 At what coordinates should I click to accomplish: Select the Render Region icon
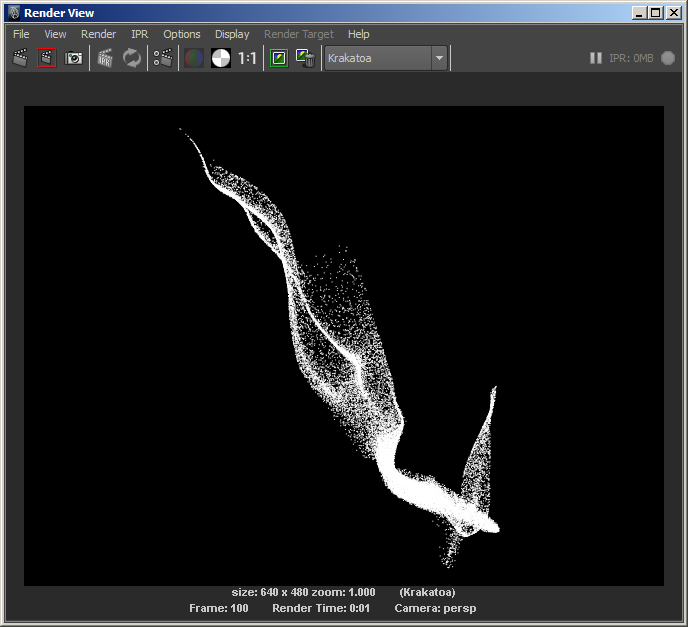tap(47, 58)
